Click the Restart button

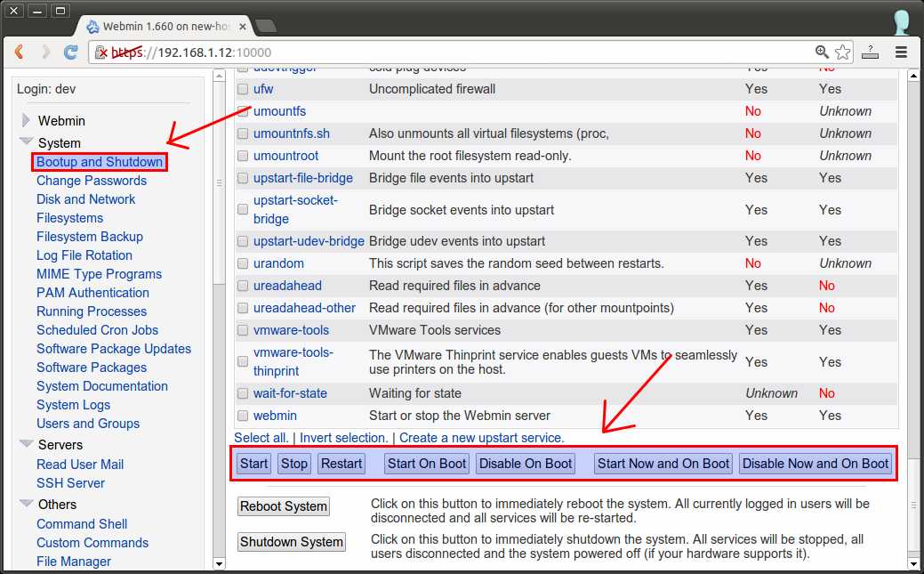[341, 464]
